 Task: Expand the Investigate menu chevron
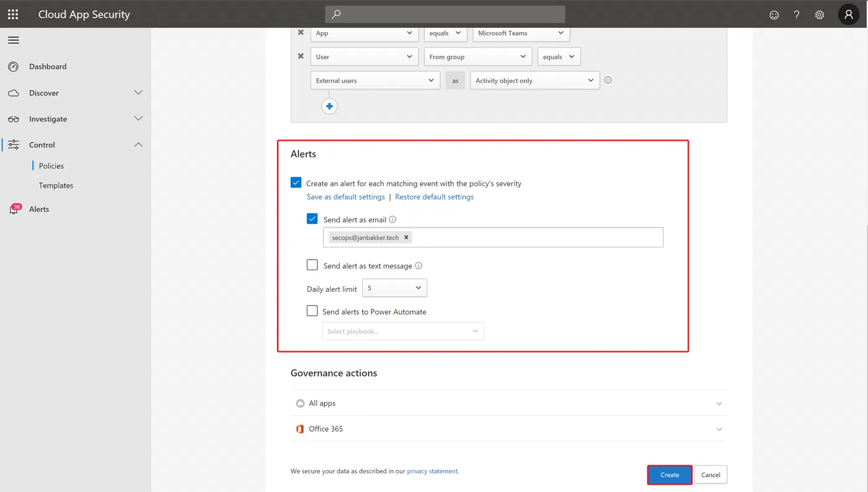point(138,119)
